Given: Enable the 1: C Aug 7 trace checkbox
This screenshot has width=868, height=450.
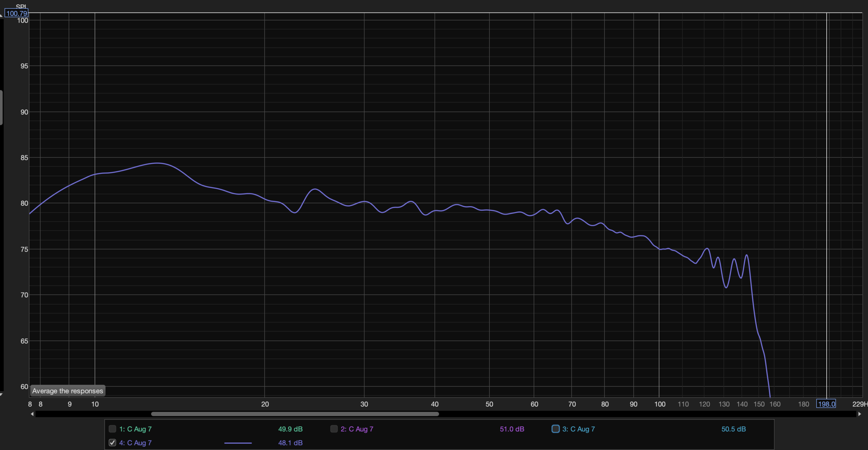Looking at the screenshot, I should (112, 429).
